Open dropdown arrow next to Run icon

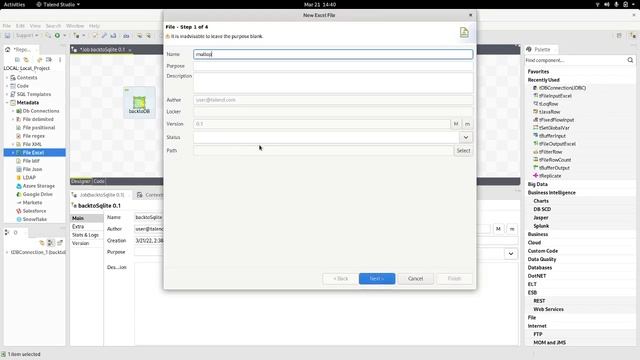pyautogui.click(x=64, y=36)
